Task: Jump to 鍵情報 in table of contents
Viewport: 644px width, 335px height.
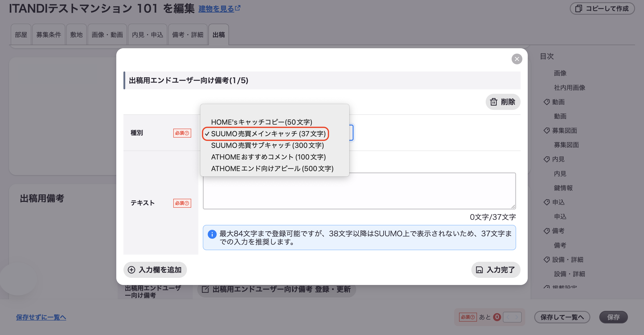Action: click(x=563, y=188)
